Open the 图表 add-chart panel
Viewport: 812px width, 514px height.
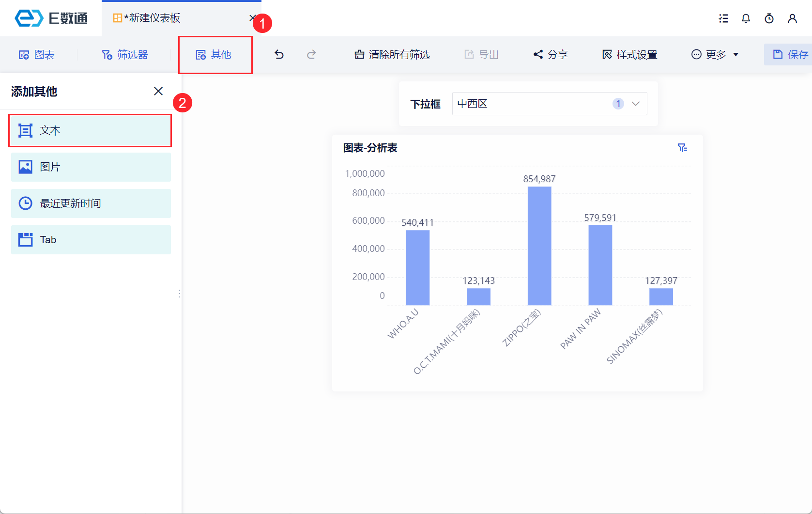tap(37, 55)
